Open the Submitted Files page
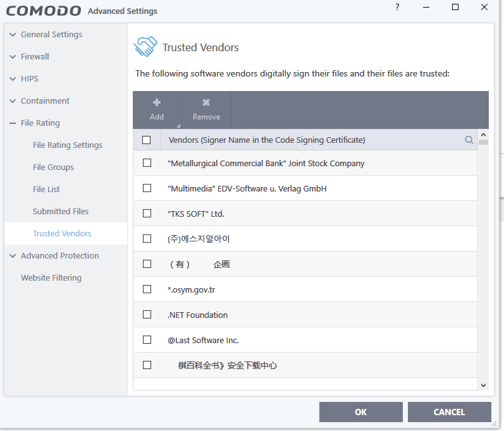The width and height of the screenshot is (504, 431). tap(61, 211)
